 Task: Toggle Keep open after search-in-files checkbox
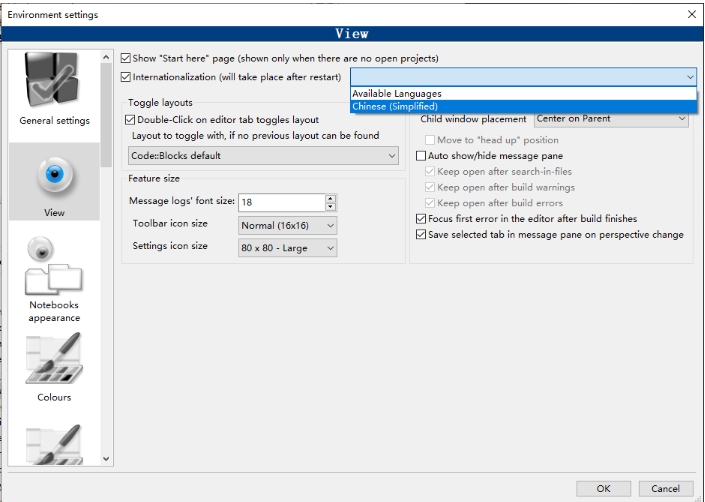[x=430, y=172]
